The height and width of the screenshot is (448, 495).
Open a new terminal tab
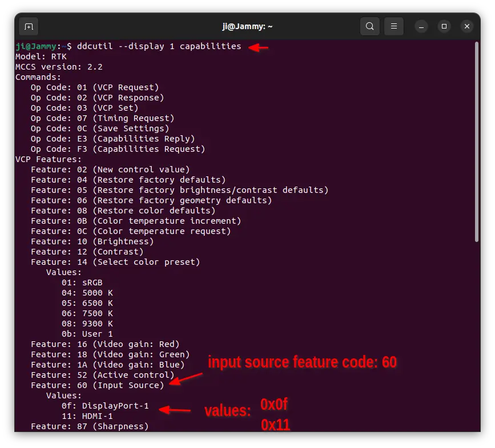tap(29, 26)
